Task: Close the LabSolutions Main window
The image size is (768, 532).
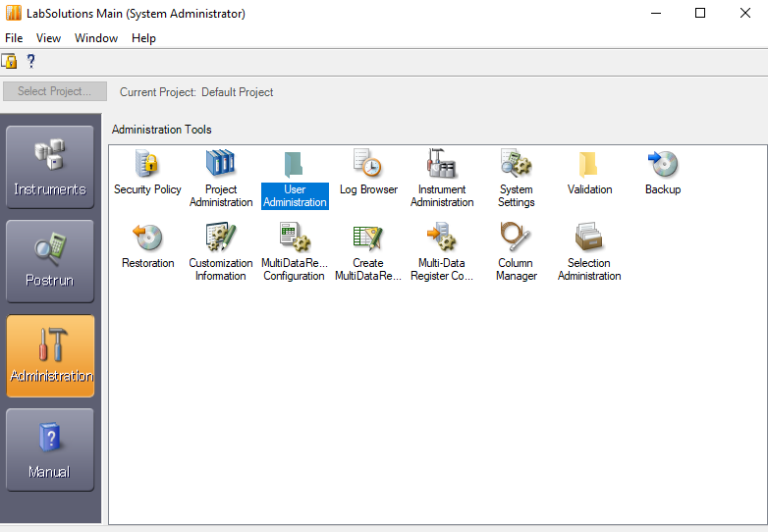Action: coord(745,13)
